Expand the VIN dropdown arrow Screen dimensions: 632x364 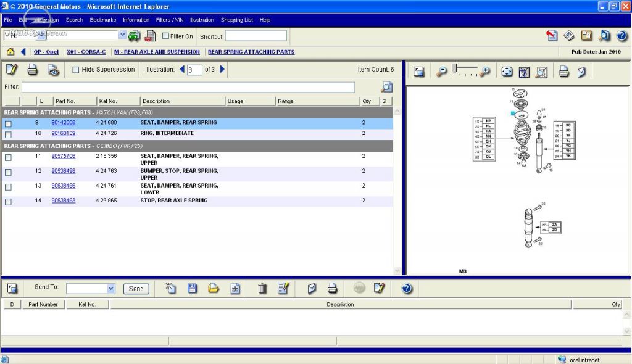tap(123, 35)
